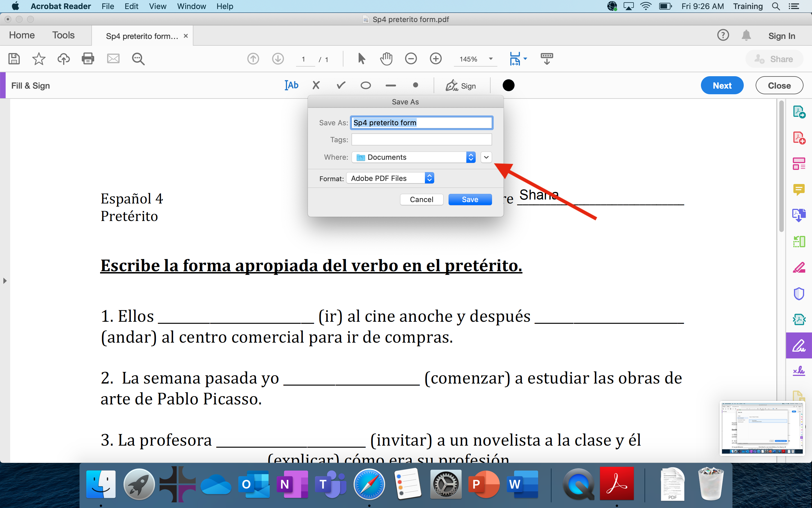Open Protect shield tool in right panel
This screenshot has width=812, height=508.
799,293
